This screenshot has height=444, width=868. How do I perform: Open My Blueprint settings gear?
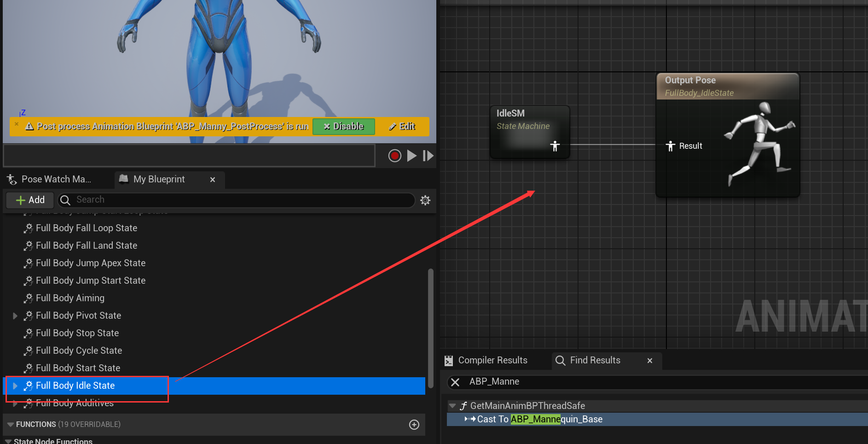(425, 200)
